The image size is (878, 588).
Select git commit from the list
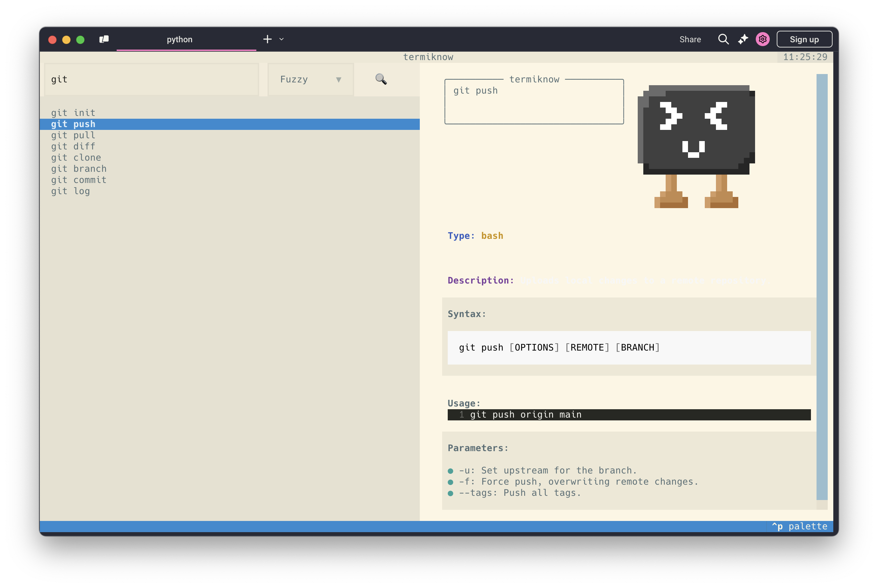point(79,180)
